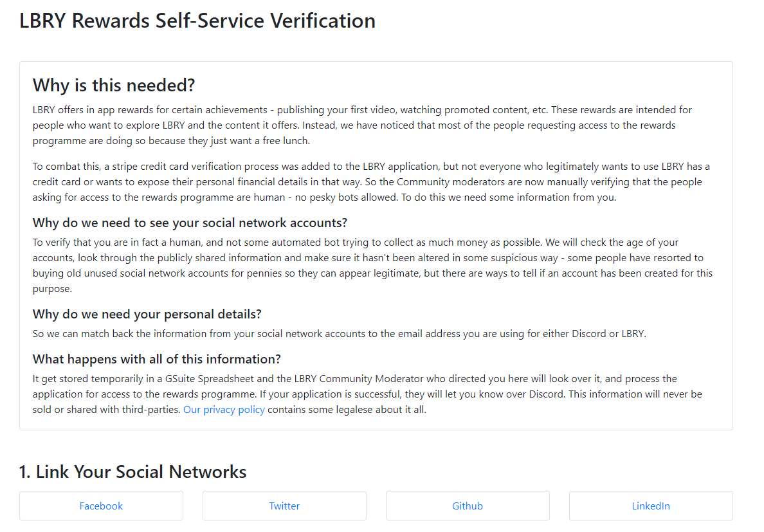Screen dimensions: 764x532
Task: Click 'Why do we need your personal details?' heading
Action: click(x=147, y=314)
